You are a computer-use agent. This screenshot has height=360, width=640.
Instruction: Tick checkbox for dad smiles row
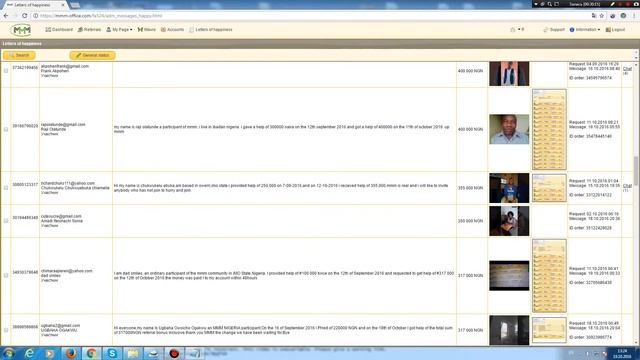click(x=6, y=276)
